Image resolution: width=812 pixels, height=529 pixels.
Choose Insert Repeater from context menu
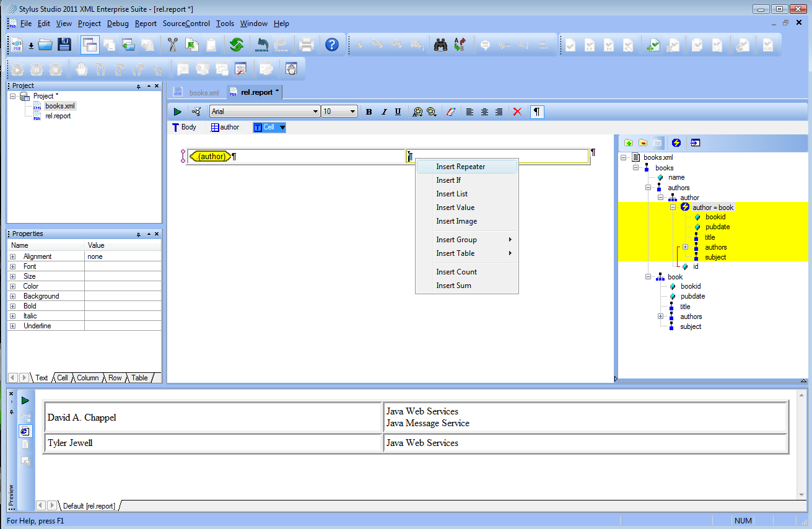pos(466,167)
